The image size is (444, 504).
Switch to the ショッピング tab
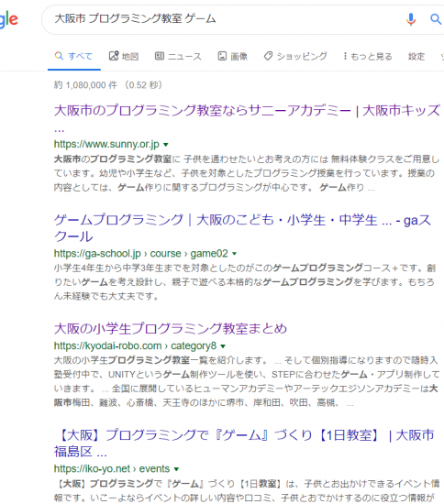(x=295, y=56)
